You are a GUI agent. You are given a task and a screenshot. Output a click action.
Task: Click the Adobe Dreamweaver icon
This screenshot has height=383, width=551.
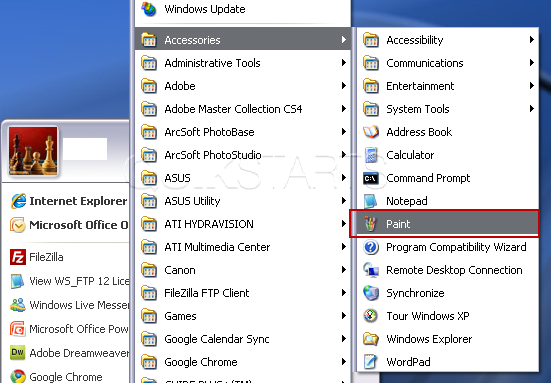coord(18,352)
